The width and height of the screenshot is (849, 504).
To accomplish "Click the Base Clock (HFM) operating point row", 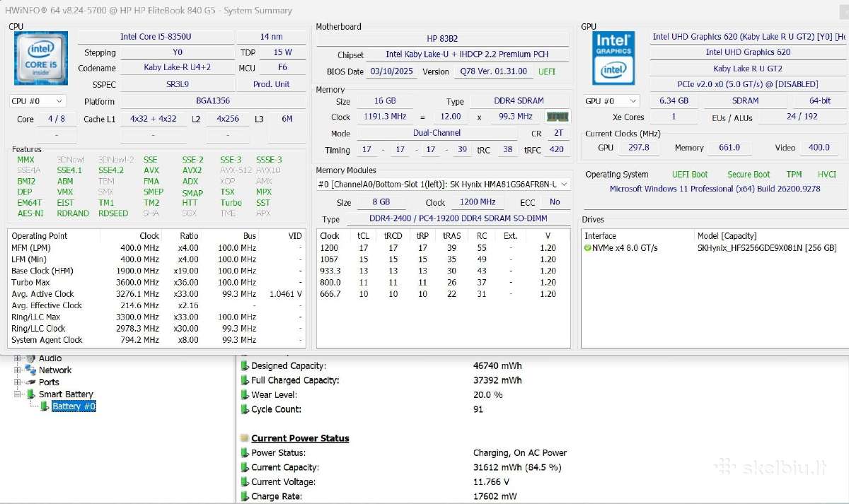I will 156,271.
